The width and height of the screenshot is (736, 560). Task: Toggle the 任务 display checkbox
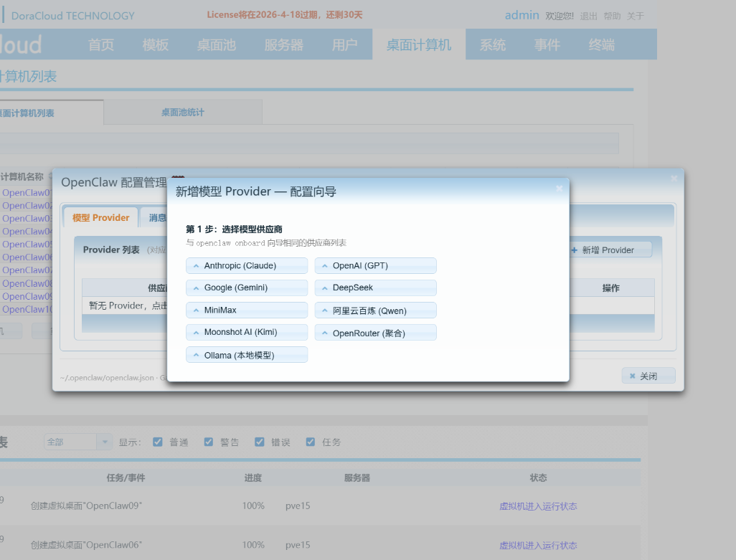point(311,442)
